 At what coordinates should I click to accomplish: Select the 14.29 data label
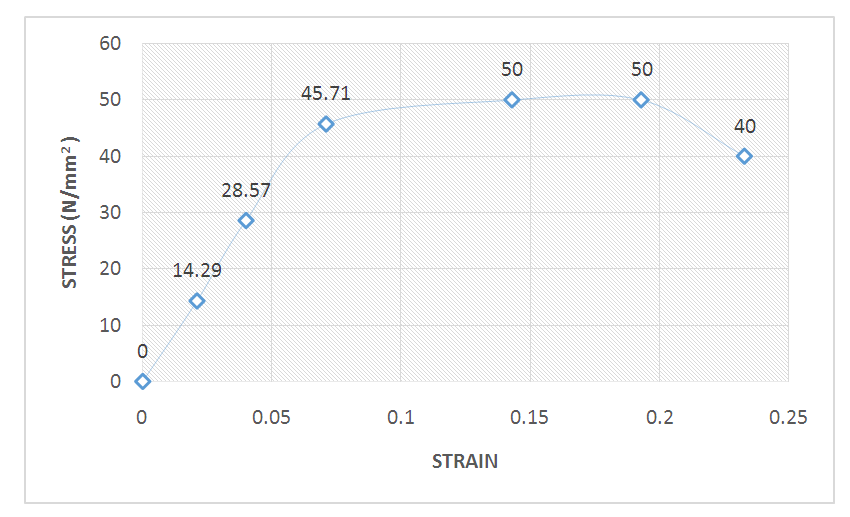[x=196, y=270]
